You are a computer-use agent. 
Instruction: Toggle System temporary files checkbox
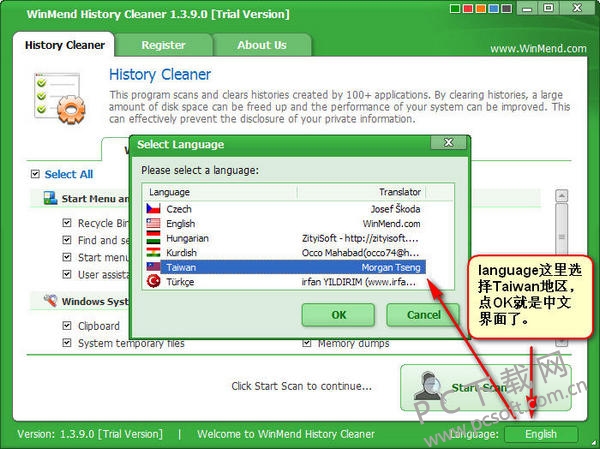(x=67, y=343)
